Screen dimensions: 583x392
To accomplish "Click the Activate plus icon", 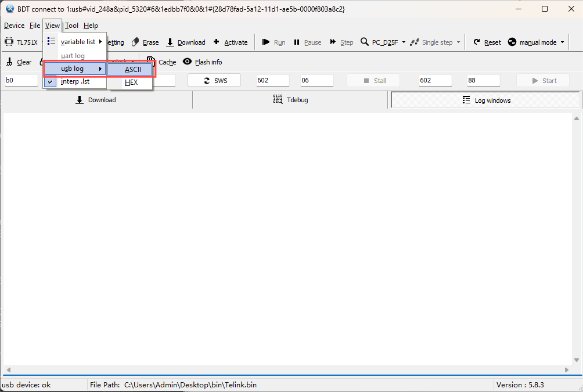I will pyautogui.click(x=216, y=42).
